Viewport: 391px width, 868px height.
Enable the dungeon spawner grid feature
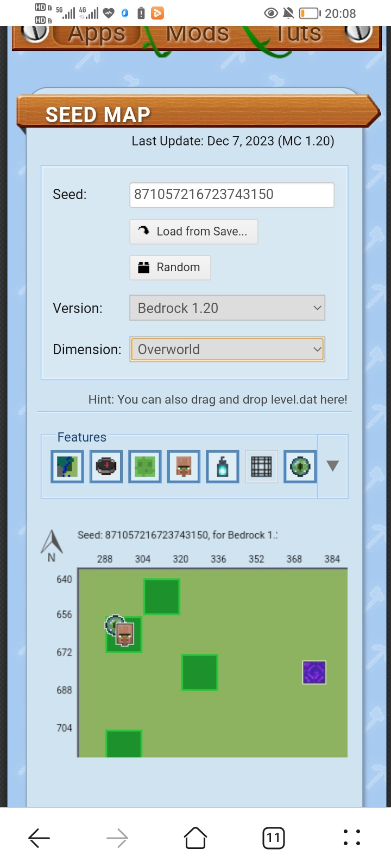click(261, 467)
